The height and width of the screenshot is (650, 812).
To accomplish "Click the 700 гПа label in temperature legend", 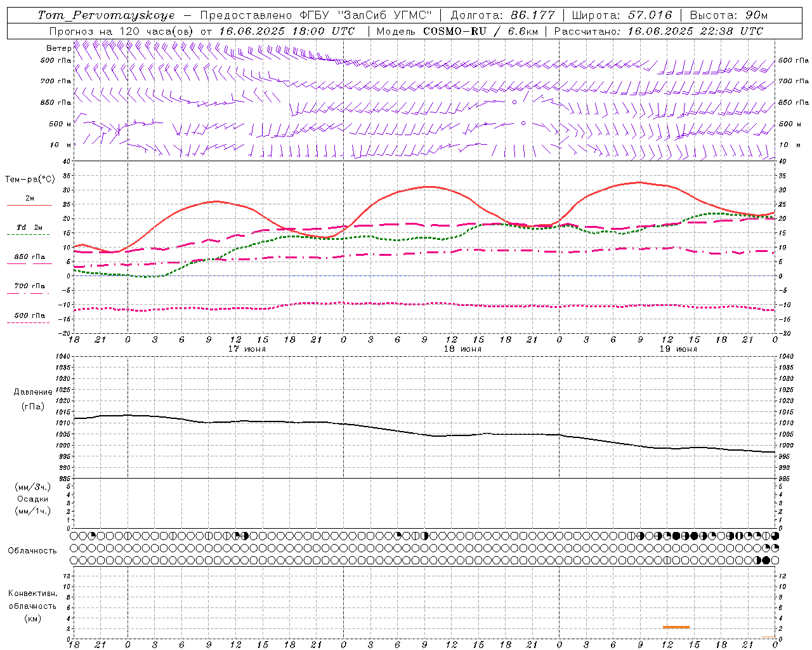I will (30, 286).
